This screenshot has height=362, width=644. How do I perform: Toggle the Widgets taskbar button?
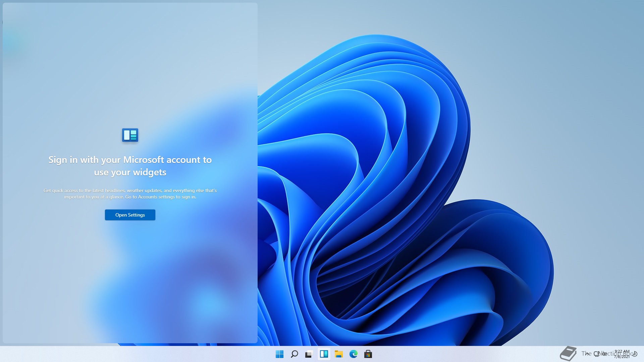[324, 354]
